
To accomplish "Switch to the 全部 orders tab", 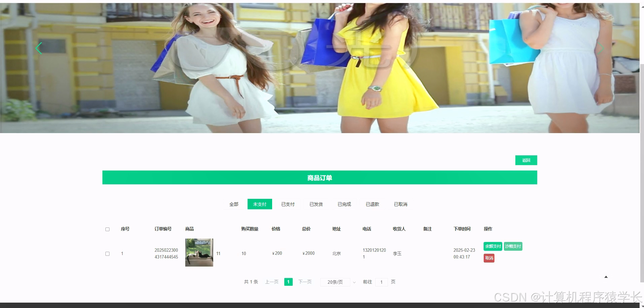I will (x=234, y=204).
